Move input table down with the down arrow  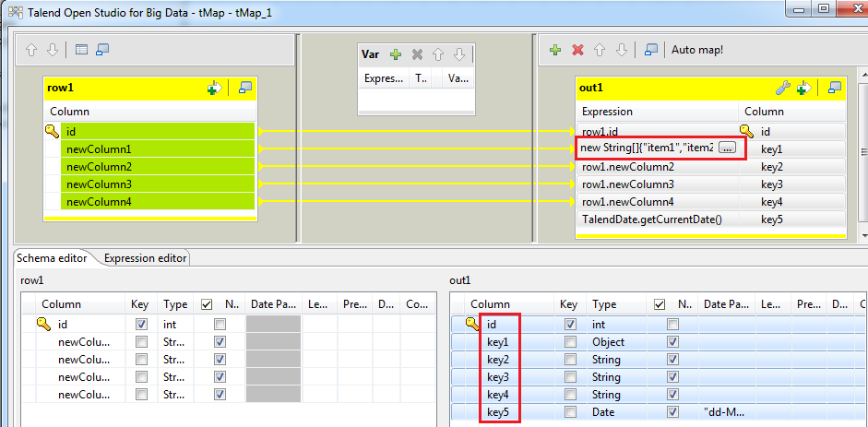tap(53, 50)
